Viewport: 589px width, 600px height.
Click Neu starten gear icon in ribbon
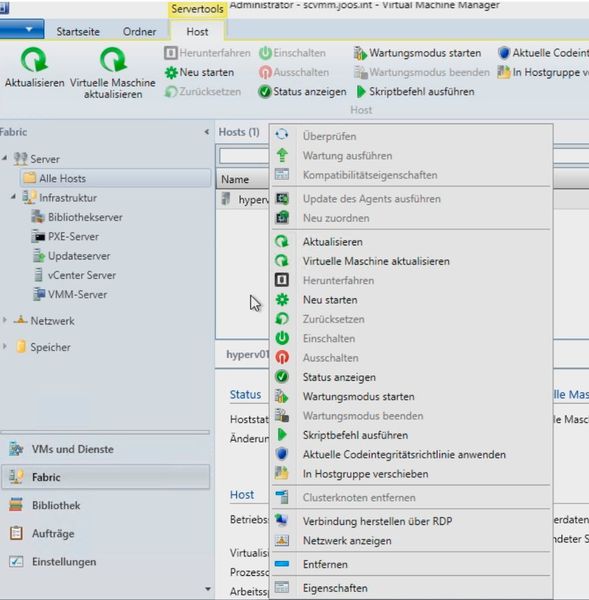coord(171,72)
